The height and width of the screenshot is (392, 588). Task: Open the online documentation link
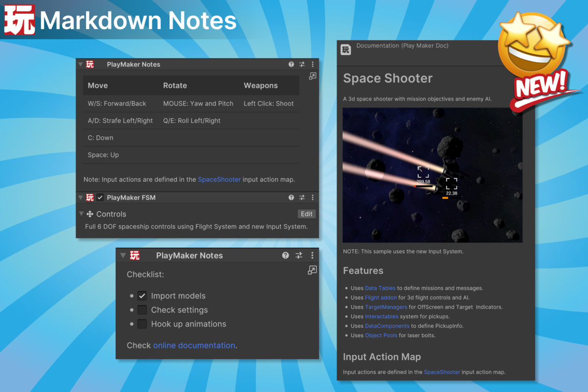tap(194, 345)
